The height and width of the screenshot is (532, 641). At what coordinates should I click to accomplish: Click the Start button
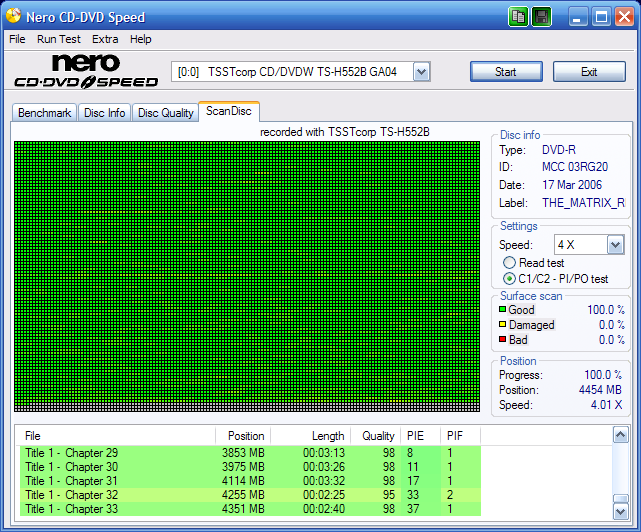(506, 72)
